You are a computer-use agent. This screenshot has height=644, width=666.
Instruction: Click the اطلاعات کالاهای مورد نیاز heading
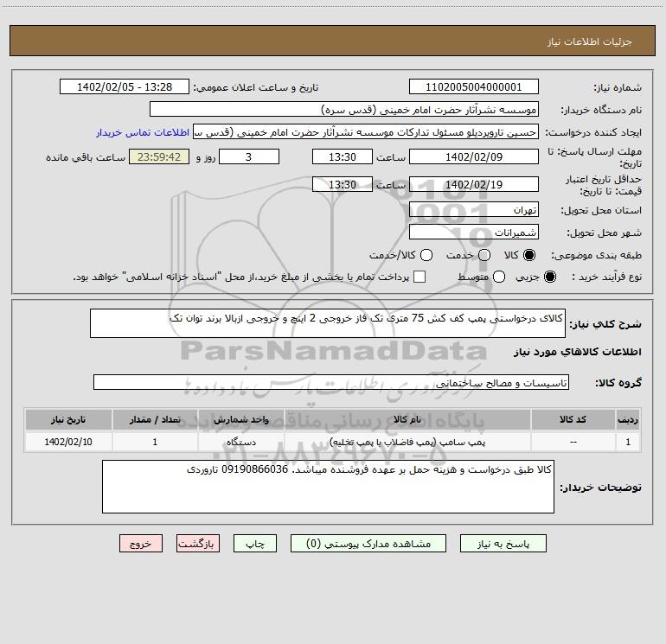578,352
